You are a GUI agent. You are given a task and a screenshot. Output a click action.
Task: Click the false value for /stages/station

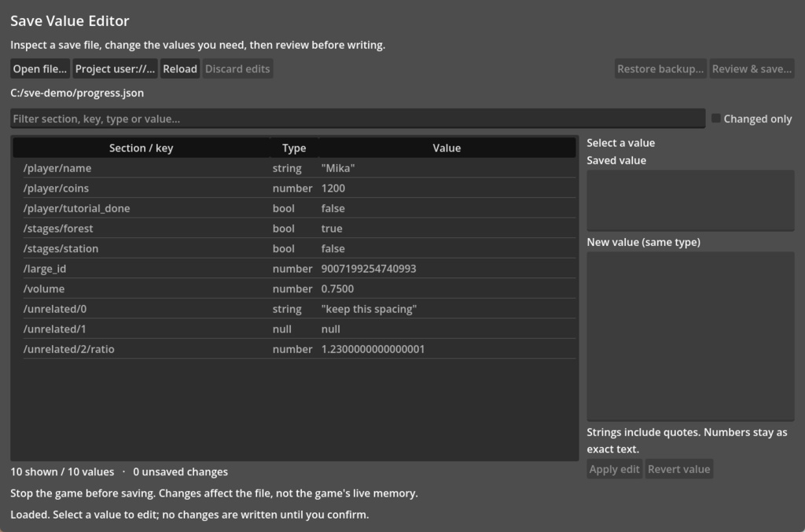coord(333,248)
